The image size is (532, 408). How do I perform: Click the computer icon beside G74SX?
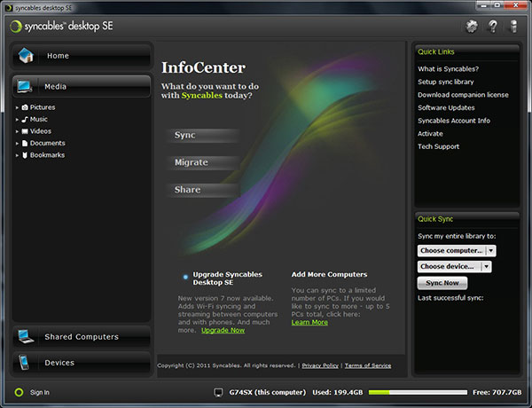218,393
